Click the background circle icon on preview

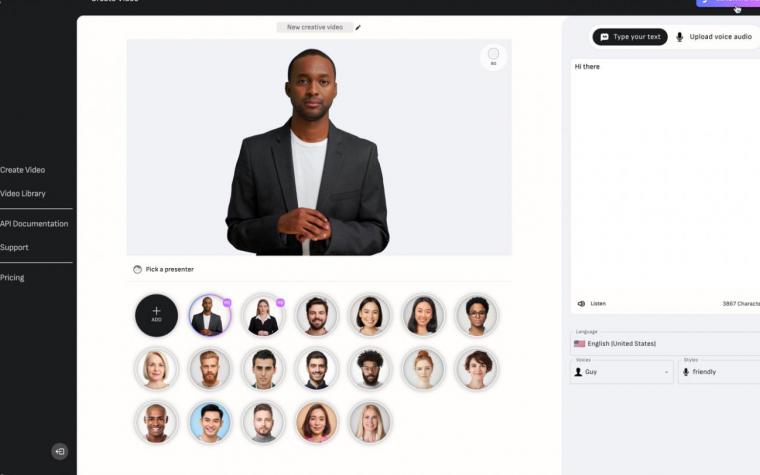493,57
